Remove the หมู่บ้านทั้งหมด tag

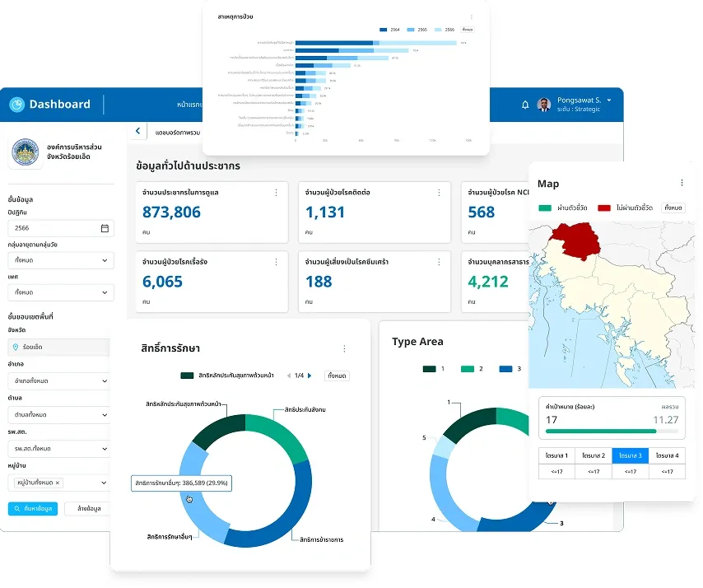tap(58, 483)
